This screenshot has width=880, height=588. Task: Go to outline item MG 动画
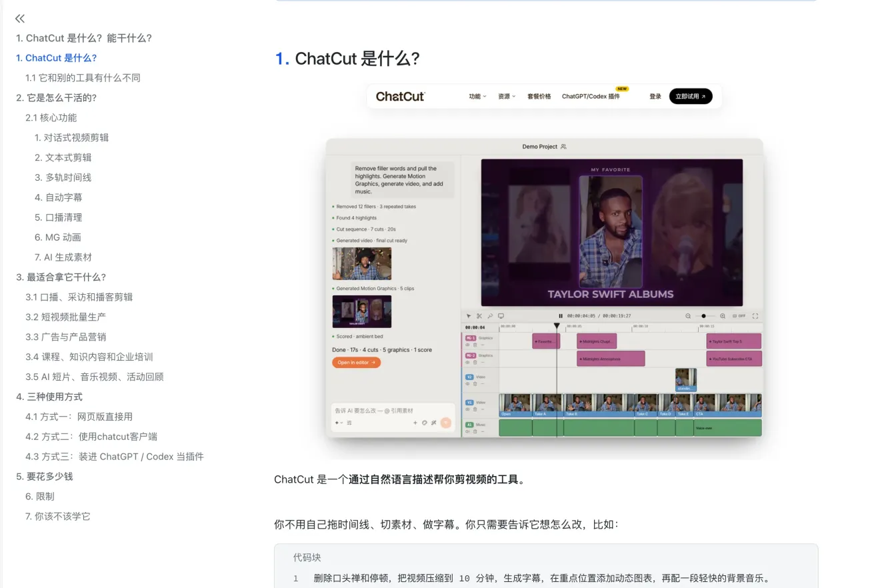click(58, 238)
